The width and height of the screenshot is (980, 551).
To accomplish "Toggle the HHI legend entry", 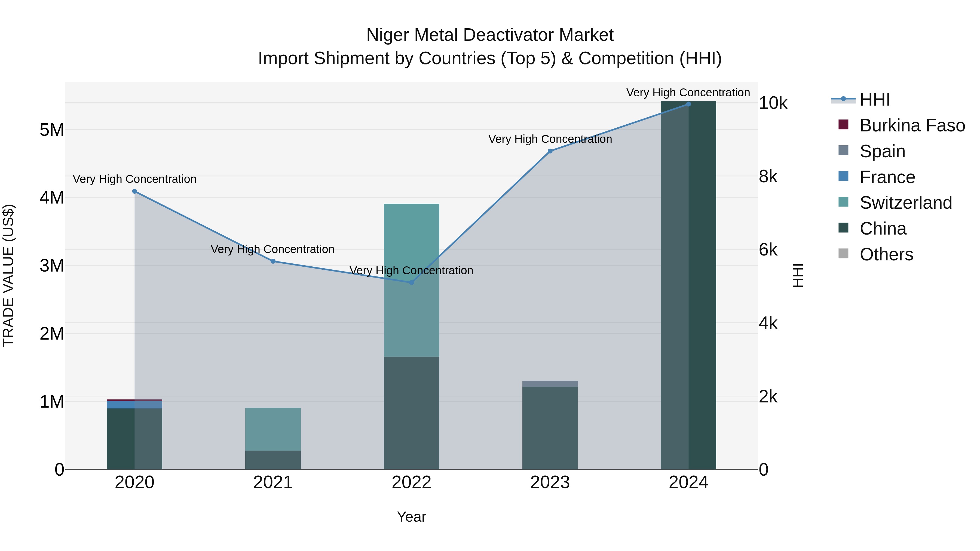I will tap(860, 100).
